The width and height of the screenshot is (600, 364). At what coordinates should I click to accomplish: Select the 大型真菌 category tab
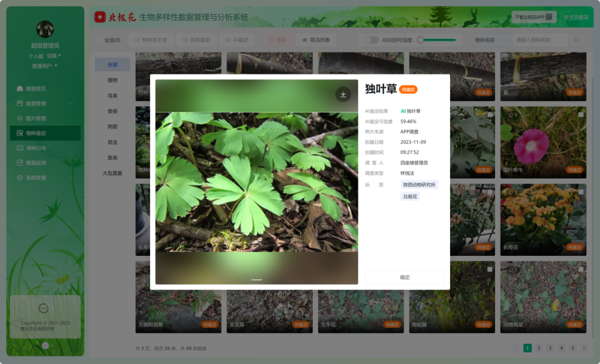tap(112, 173)
